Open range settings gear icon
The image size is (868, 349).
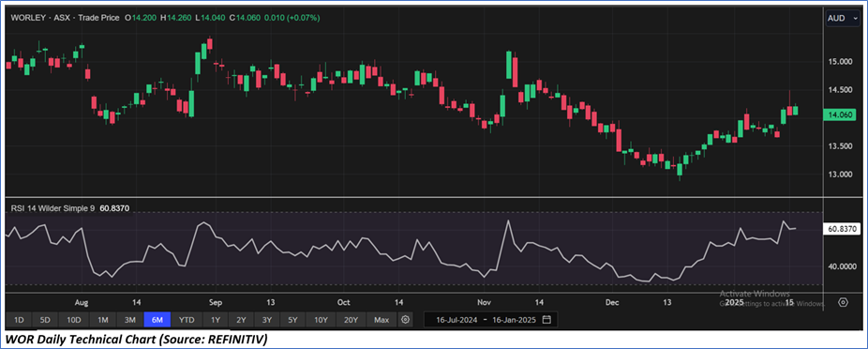point(406,320)
